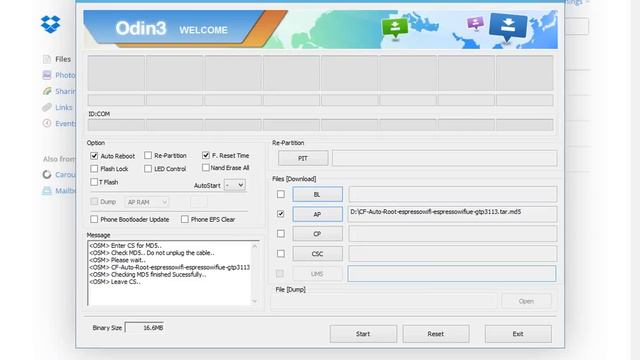Tick the BL file checkbox
This screenshot has height=360, width=640.
[x=281, y=194]
